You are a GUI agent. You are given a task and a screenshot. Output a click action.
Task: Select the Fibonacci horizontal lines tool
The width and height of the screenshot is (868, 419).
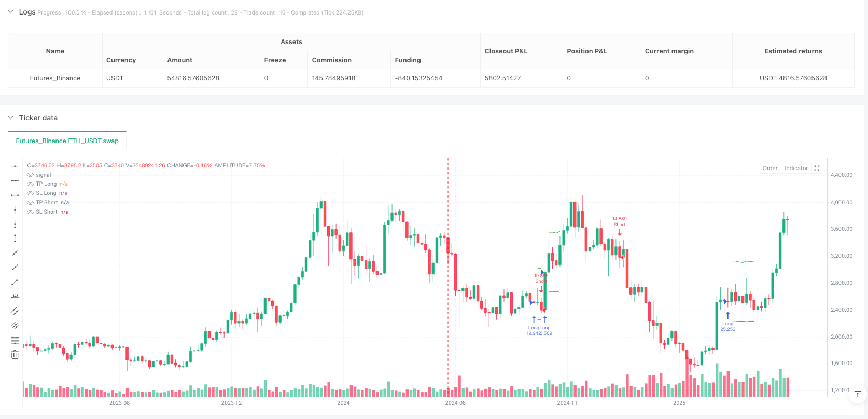[15, 340]
